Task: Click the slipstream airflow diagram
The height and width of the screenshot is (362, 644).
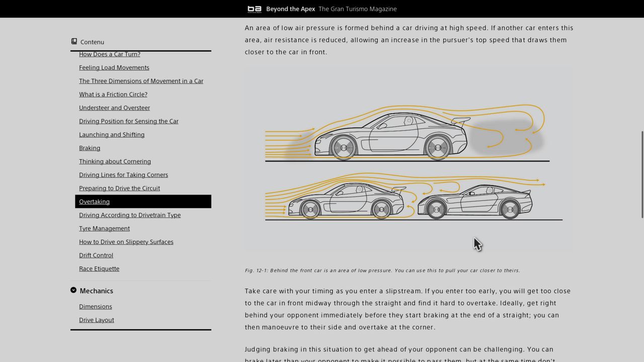Action: pos(409,159)
